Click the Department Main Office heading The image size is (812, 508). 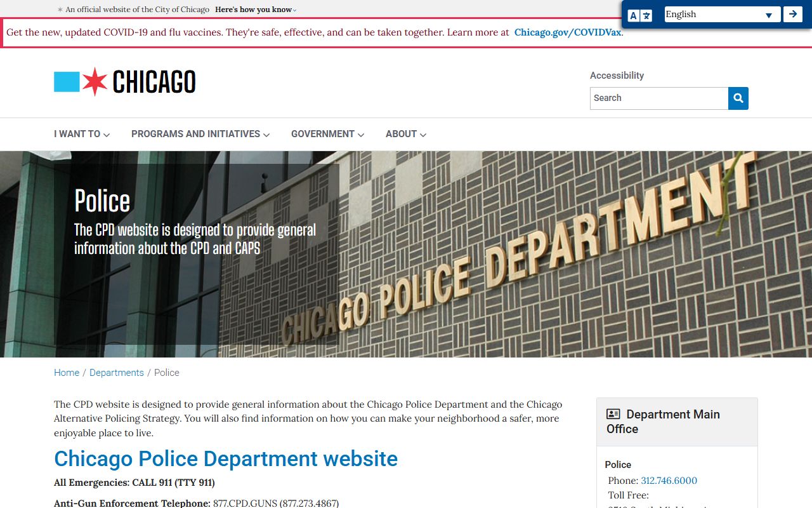point(663,422)
